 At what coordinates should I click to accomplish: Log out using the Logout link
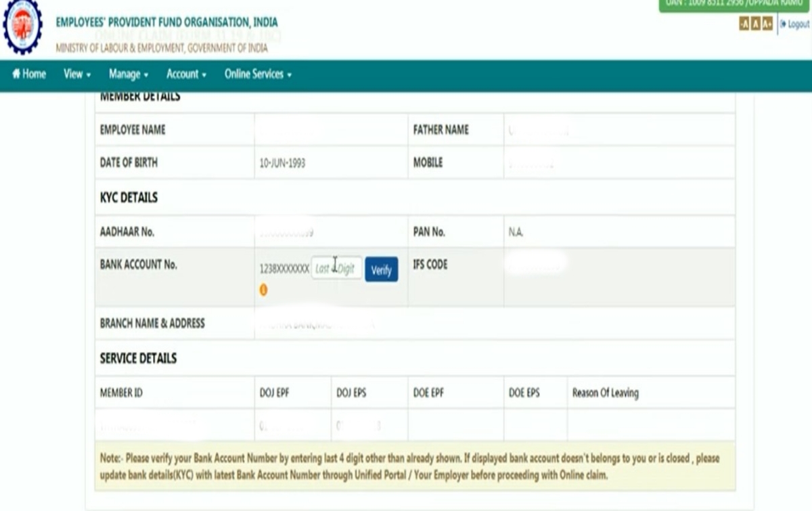[x=794, y=24]
